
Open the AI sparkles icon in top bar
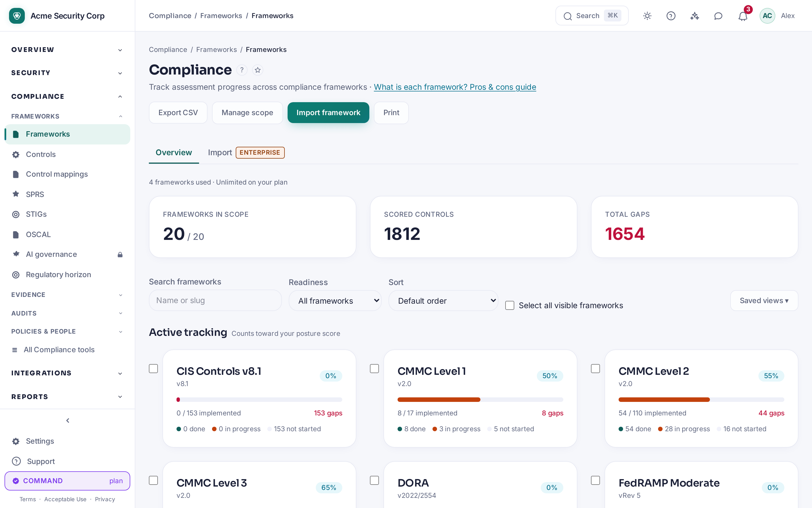pyautogui.click(x=694, y=16)
